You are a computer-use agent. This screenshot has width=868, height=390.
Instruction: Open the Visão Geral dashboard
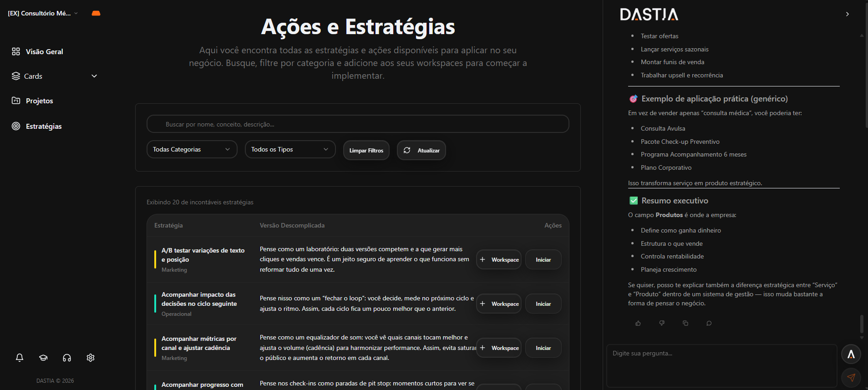(44, 51)
